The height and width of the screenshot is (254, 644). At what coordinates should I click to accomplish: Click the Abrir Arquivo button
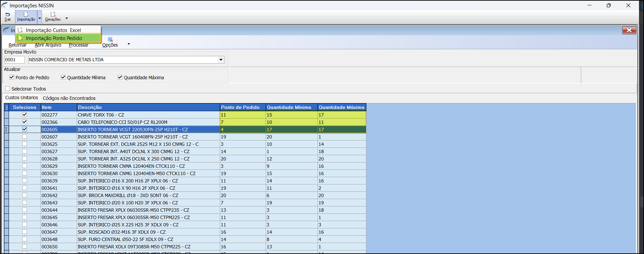click(x=48, y=45)
